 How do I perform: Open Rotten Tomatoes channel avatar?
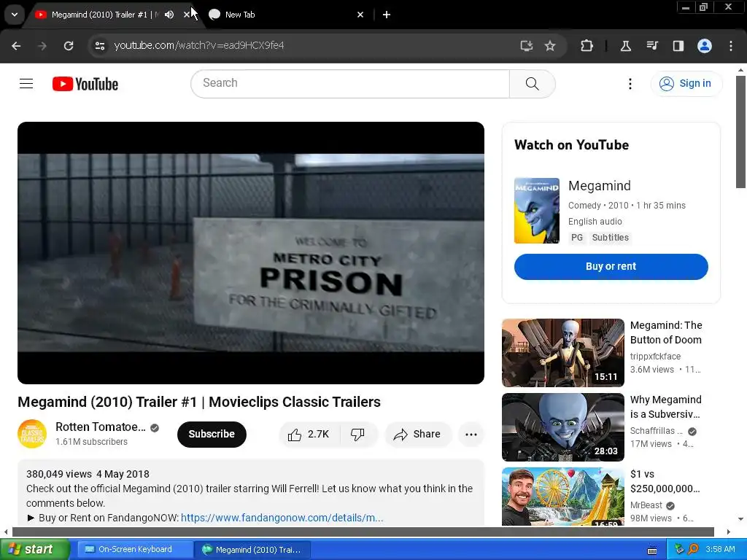[32, 434]
